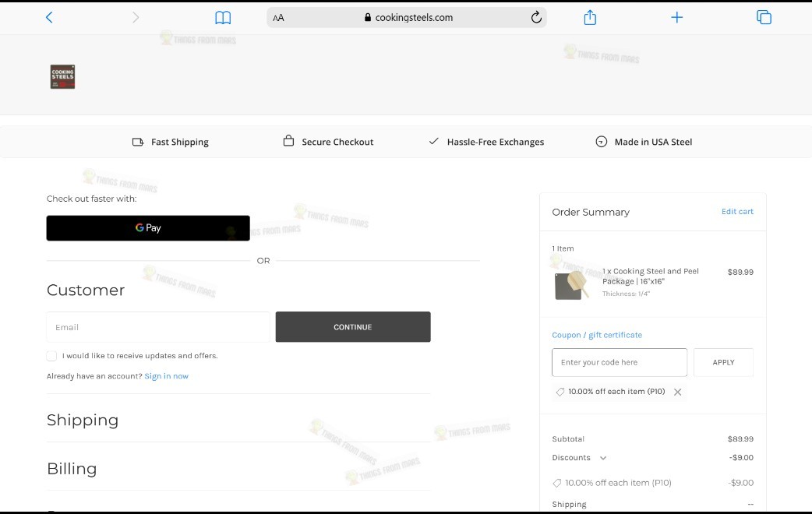Image resolution: width=812 pixels, height=514 pixels.
Task: Click the Cooking Steel and Peel product thumbnail
Action: click(572, 285)
